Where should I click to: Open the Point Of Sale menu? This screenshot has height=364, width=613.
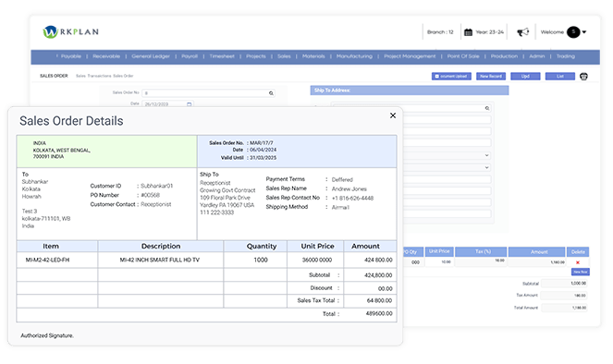click(463, 56)
